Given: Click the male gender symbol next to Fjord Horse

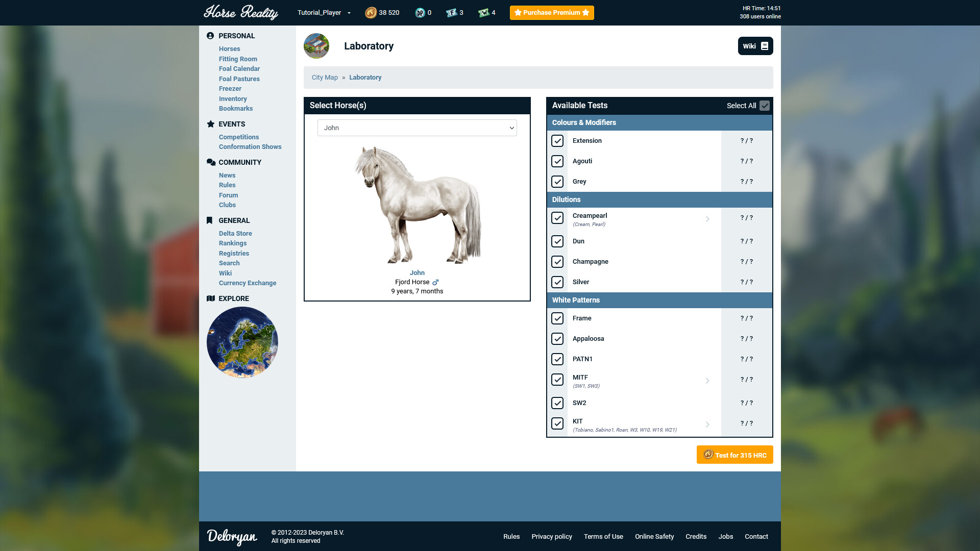Looking at the screenshot, I should (x=435, y=282).
